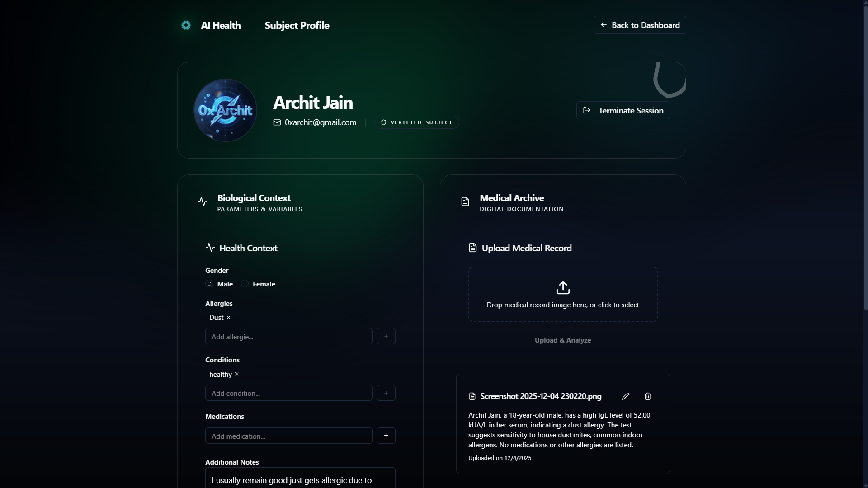Click Back to Dashboard button
The height and width of the screenshot is (488, 868).
(639, 25)
